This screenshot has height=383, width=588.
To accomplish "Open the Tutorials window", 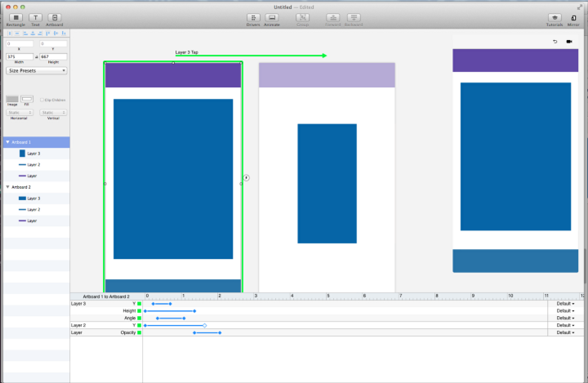I will point(555,18).
